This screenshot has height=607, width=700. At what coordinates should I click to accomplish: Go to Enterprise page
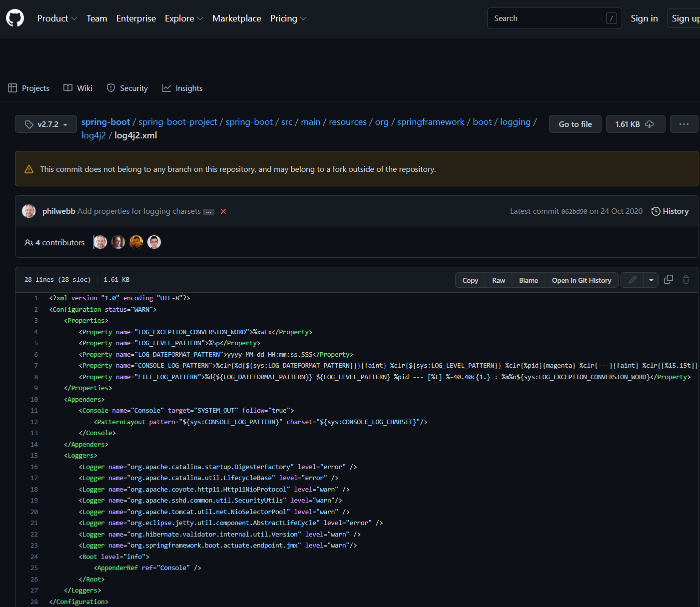point(136,18)
